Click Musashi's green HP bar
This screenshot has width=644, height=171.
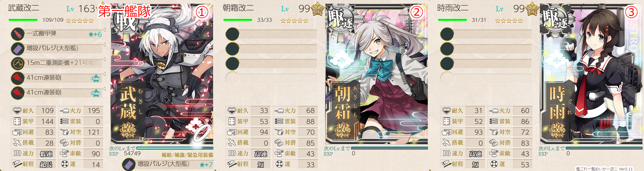click(x=23, y=20)
